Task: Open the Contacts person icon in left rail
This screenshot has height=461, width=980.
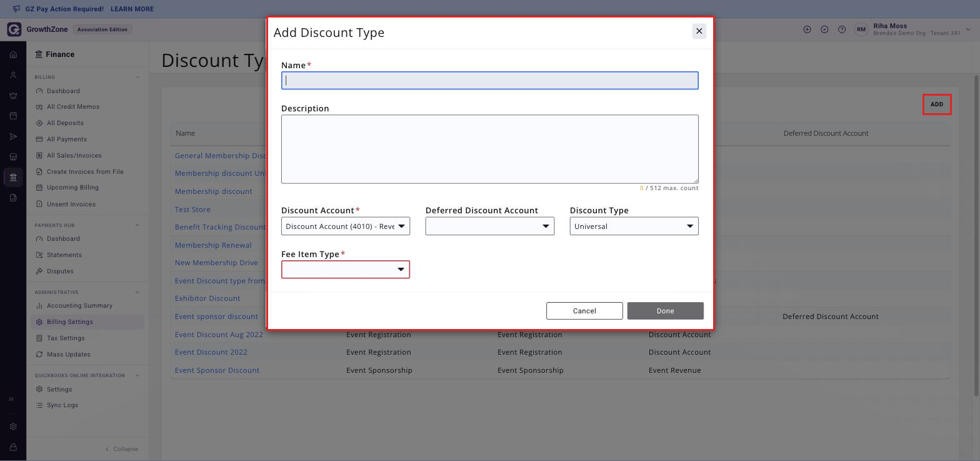Action: pos(13,75)
